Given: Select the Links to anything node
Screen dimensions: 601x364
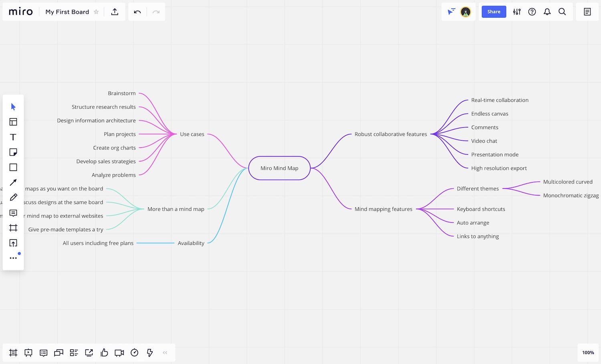Looking at the screenshot, I should coord(478,236).
